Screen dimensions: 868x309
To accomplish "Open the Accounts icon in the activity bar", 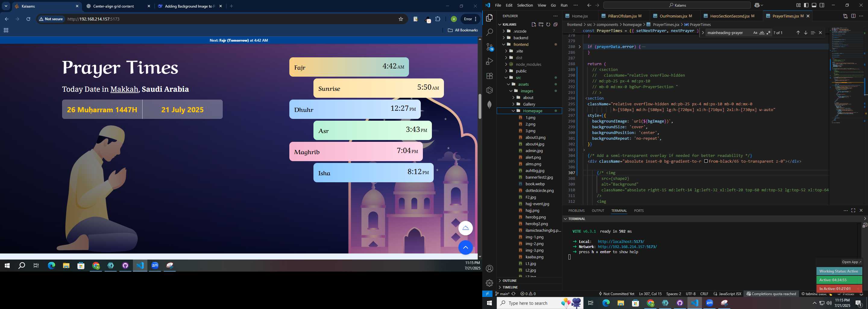I will (489, 269).
